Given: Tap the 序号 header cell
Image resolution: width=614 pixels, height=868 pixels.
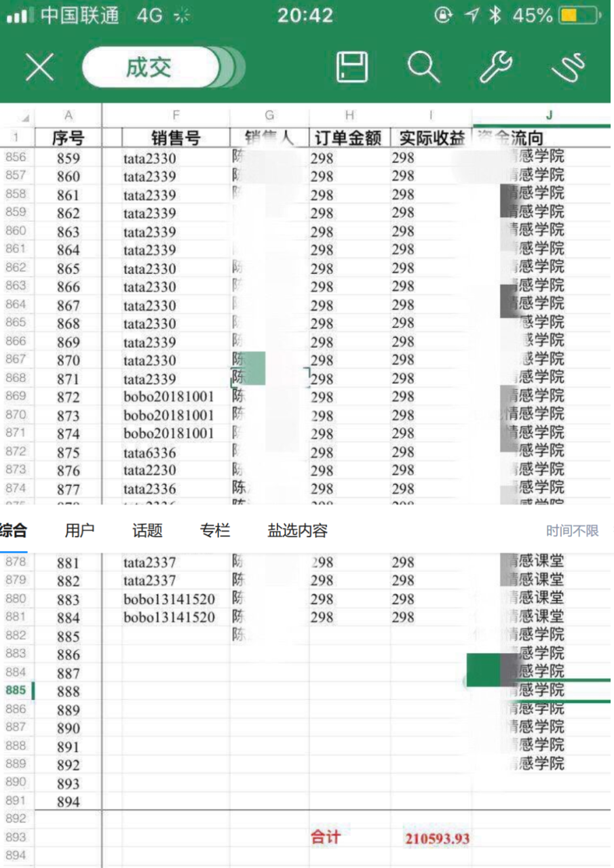Looking at the screenshot, I should 68,138.
